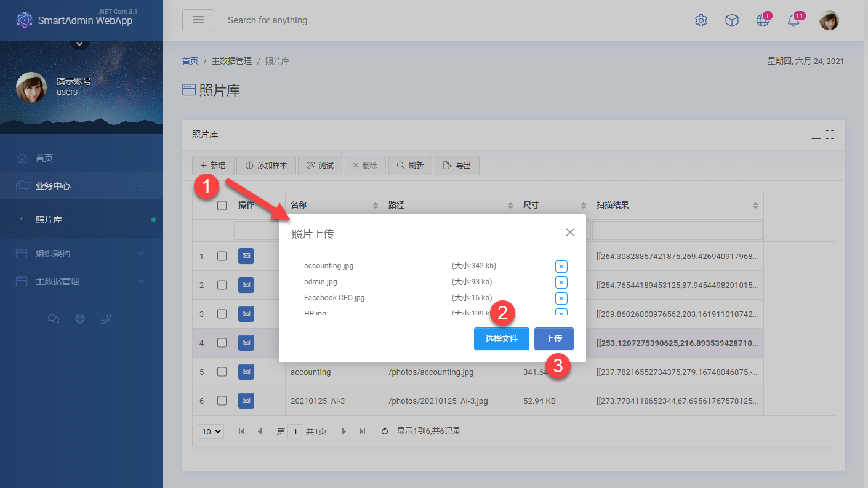Click 主数据管理 breadcrumb link
The height and width of the screenshot is (488, 868).
(x=231, y=61)
